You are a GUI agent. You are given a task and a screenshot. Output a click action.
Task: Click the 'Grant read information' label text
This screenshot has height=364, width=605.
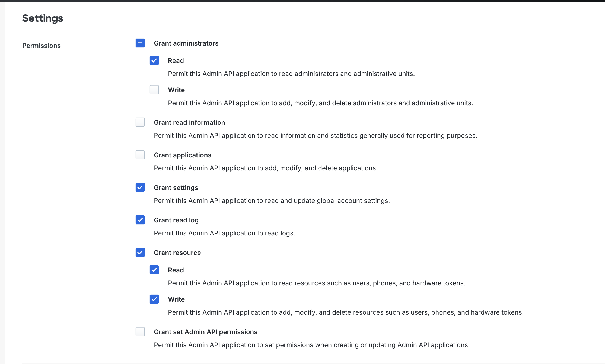pyautogui.click(x=189, y=123)
